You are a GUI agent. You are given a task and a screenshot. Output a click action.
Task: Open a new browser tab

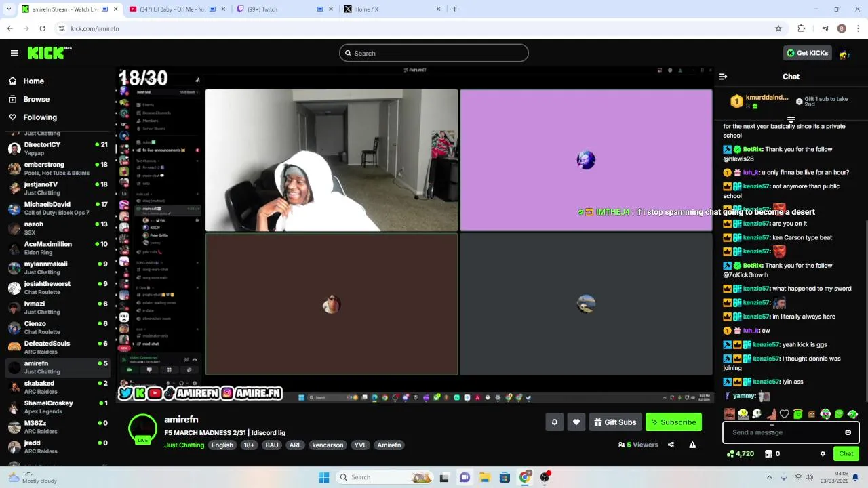pyautogui.click(x=454, y=9)
